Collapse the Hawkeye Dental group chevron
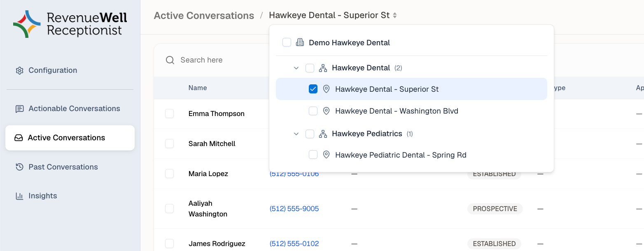 coord(296,68)
